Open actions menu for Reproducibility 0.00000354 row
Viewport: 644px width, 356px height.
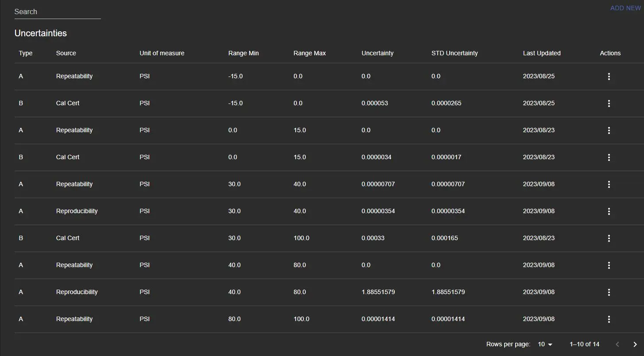tap(609, 211)
